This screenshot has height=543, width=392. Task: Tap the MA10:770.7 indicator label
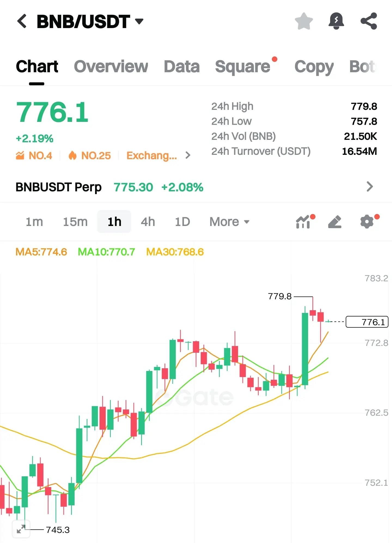pyautogui.click(x=106, y=252)
